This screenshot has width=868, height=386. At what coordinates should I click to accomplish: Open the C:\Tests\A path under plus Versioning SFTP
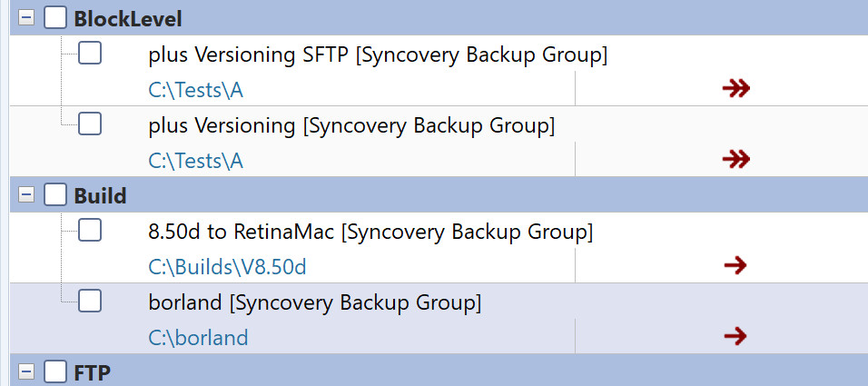pos(195,90)
